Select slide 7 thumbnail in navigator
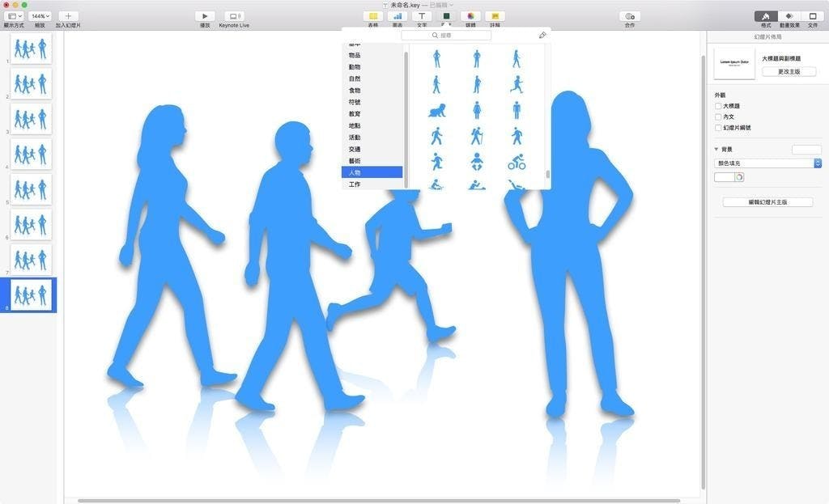This screenshot has height=504, width=829. pos(32,260)
